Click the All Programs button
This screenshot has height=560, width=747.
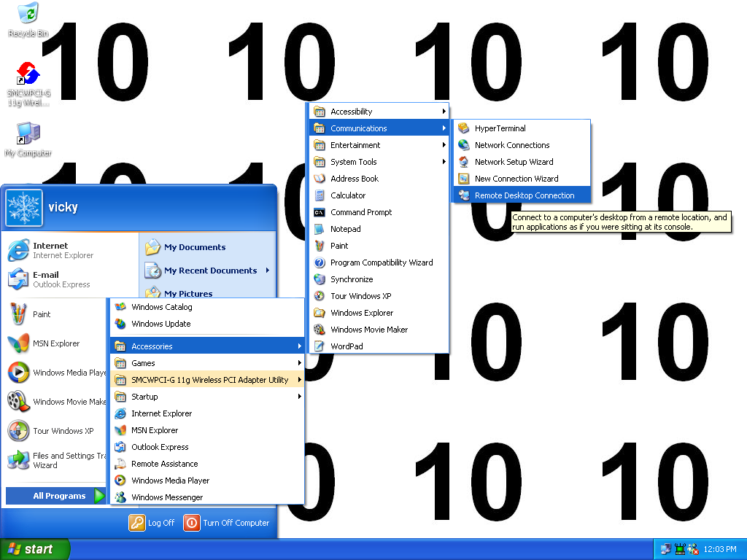click(x=55, y=496)
